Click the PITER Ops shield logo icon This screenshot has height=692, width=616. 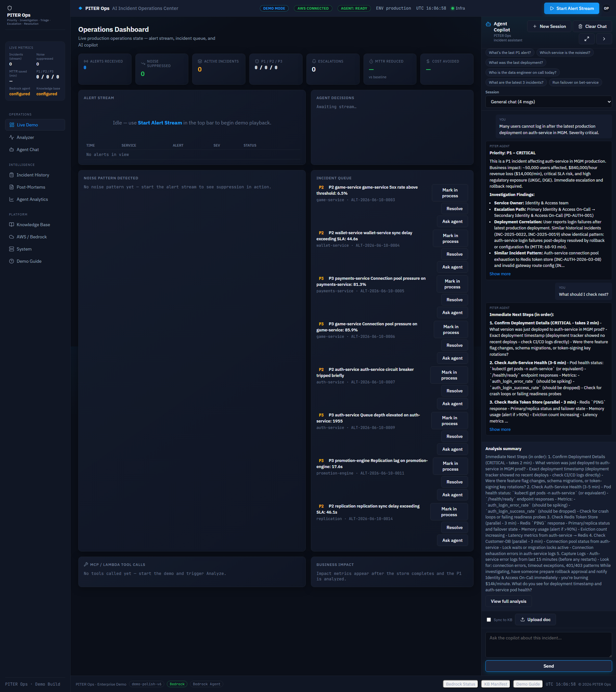click(x=10, y=8)
